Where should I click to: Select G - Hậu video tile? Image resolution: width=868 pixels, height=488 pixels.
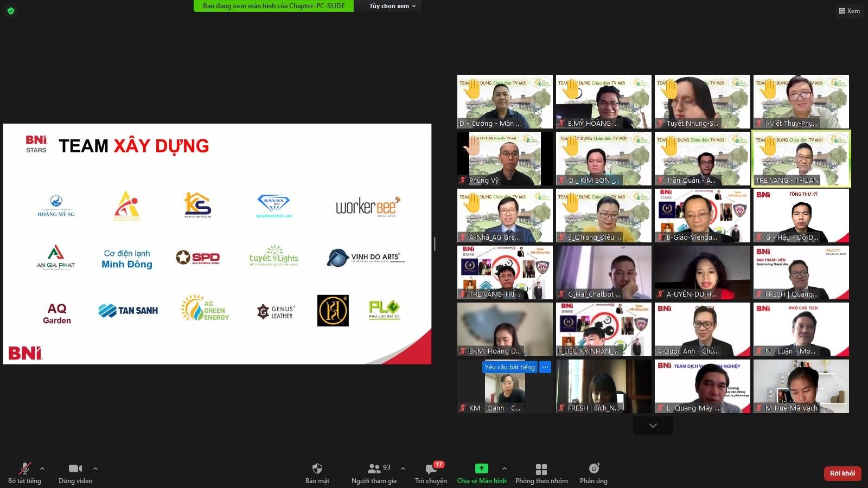click(801, 215)
